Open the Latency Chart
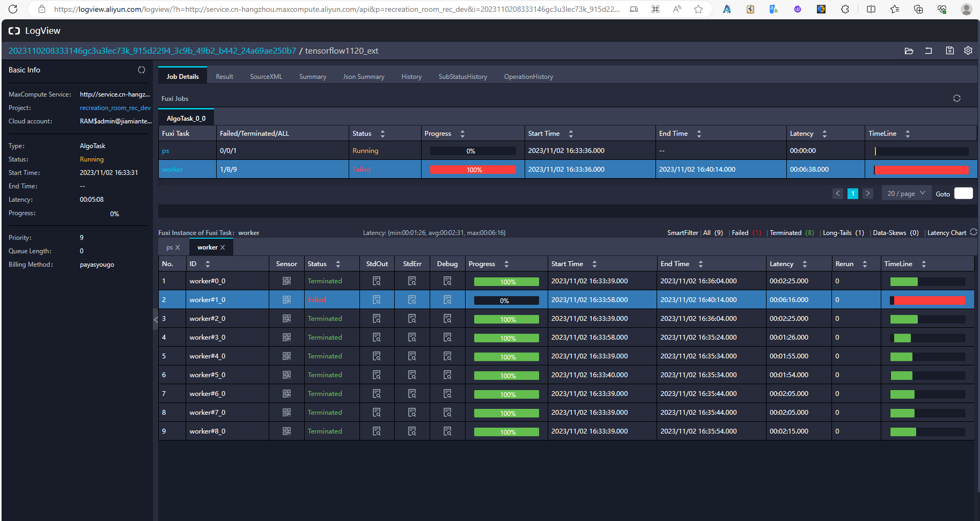Image resolution: width=980 pixels, height=521 pixels. click(947, 232)
